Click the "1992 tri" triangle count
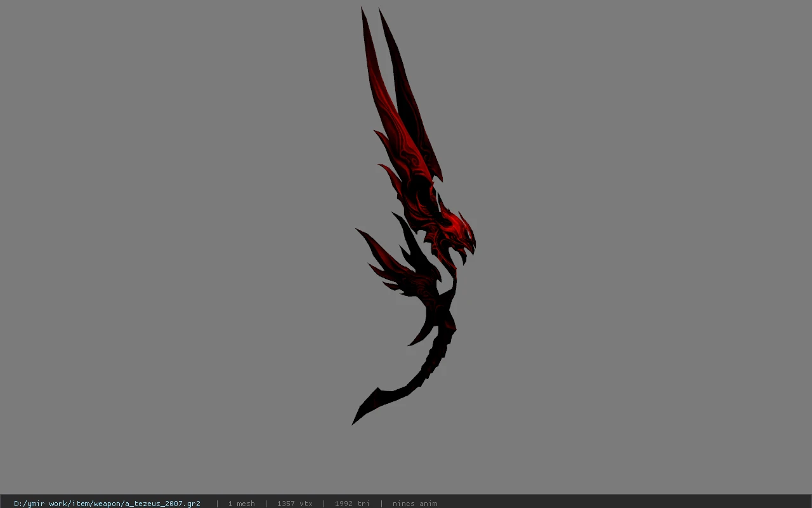 (352, 504)
